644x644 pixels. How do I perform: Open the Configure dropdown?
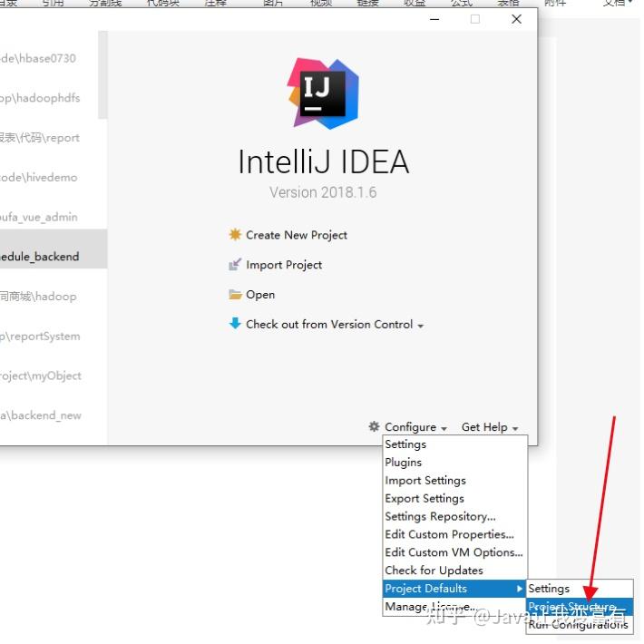coord(415,427)
